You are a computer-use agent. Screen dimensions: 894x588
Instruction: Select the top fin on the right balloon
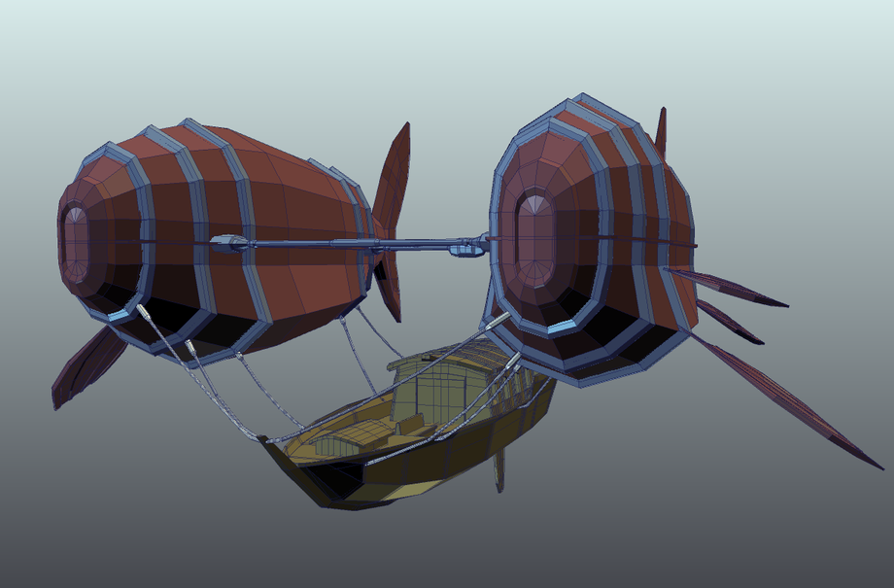661,131
